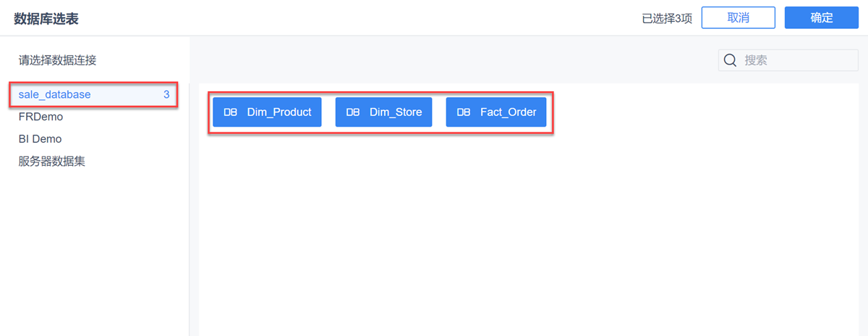This screenshot has height=336, width=868.
Task: Toggle the Dim_Store table selection label
Action: point(396,112)
